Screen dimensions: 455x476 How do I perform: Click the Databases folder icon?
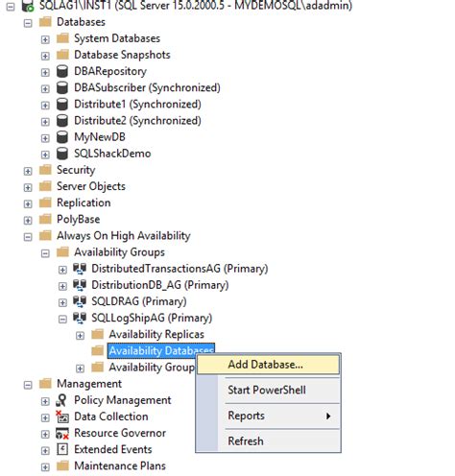coord(45,22)
